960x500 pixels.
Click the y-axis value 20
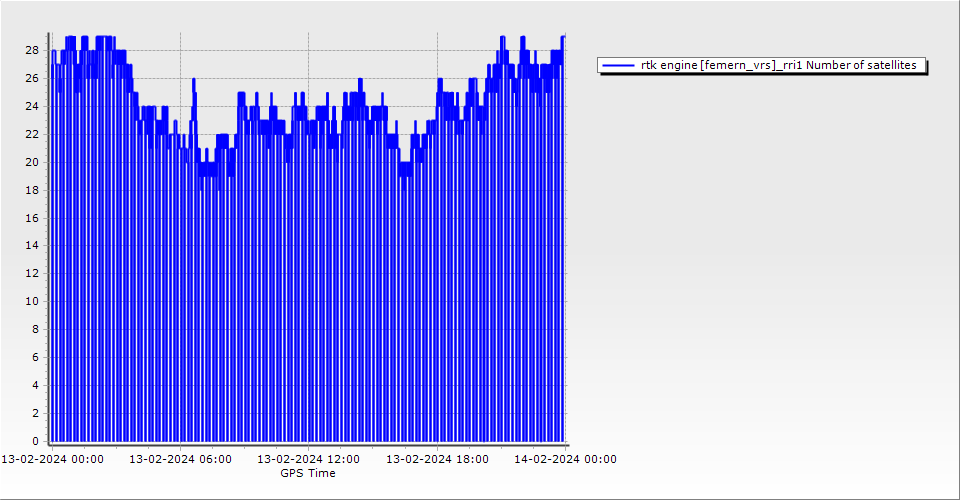(x=32, y=162)
